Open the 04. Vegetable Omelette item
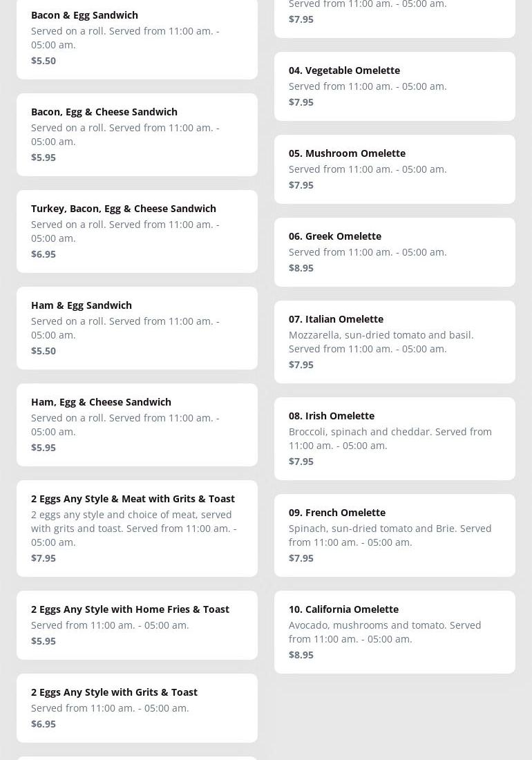This screenshot has height=760, width=532. tap(395, 86)
